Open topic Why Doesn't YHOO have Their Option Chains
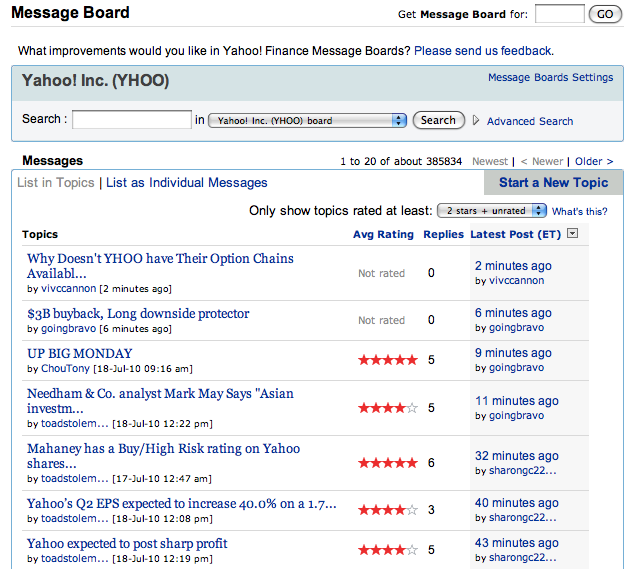Screen dimensions: 636x569 [160, 266]
